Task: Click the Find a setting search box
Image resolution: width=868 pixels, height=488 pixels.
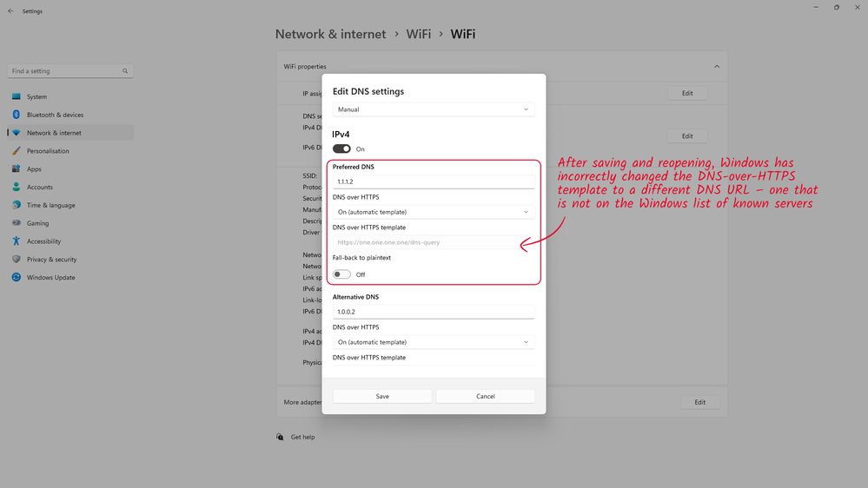Action: 70,71
